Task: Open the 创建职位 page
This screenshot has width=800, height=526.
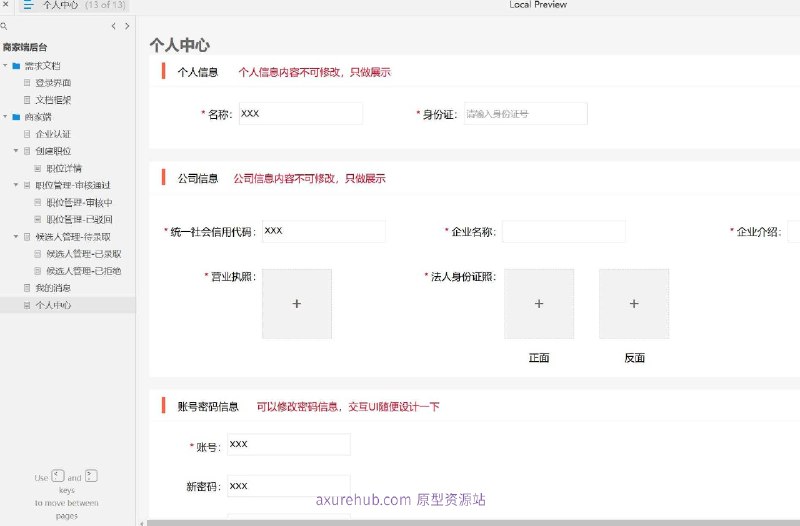Action: coord(53,151)
